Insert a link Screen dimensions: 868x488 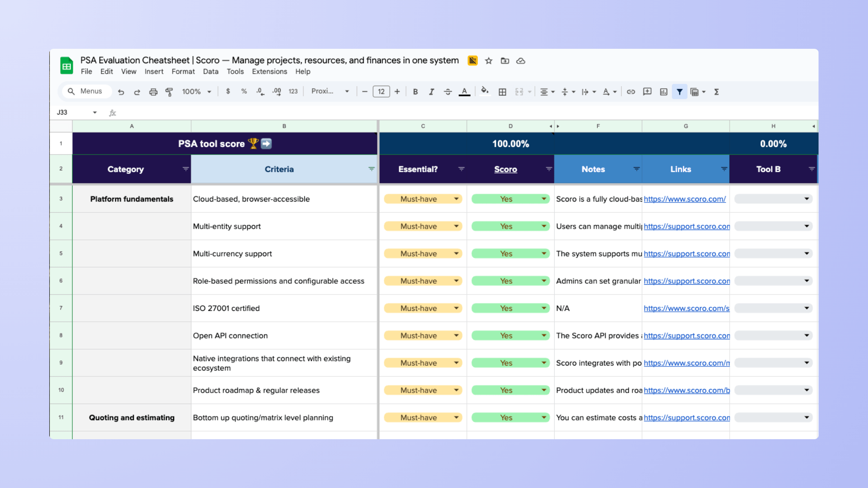click(631, 92)
